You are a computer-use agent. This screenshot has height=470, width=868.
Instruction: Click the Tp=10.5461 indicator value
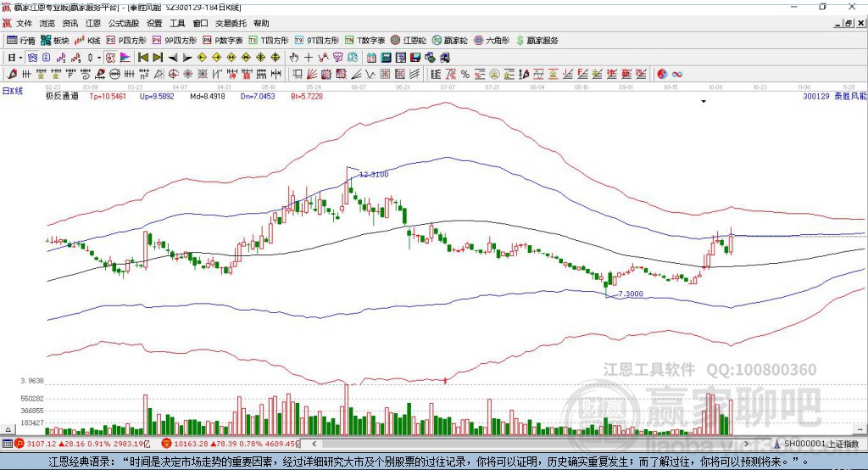click(108, 96)
